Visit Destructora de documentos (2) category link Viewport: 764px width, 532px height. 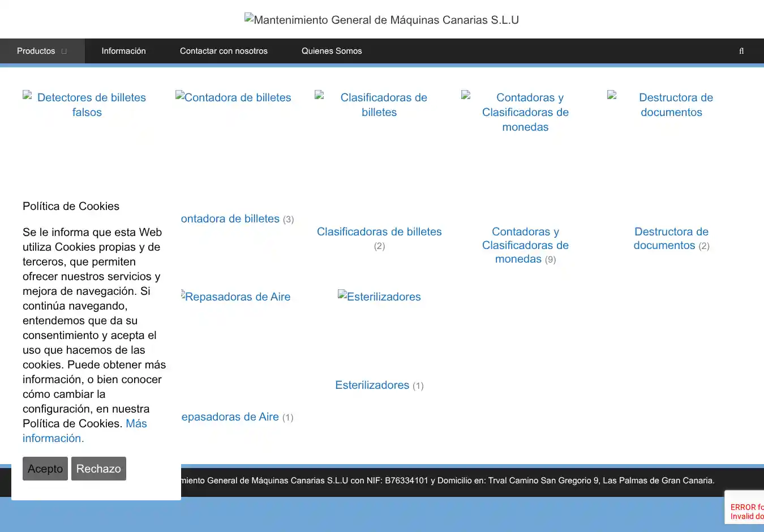(x=671, y=238)
